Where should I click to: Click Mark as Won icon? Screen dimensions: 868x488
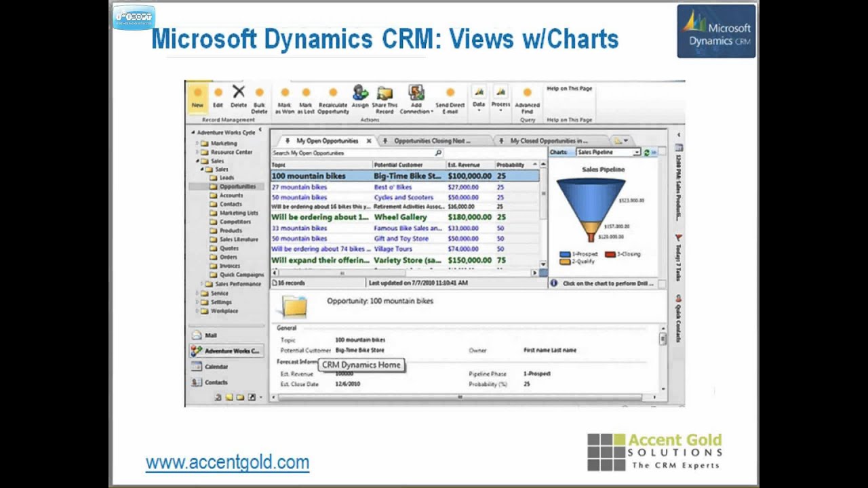point(285,93)
